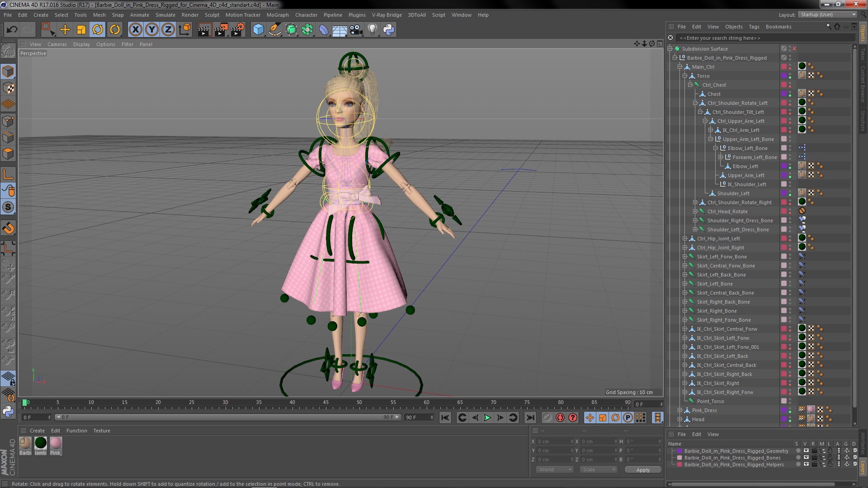Add a Cube primitive object
This screenshot has height=488, width=868.
tap(258, 30)
